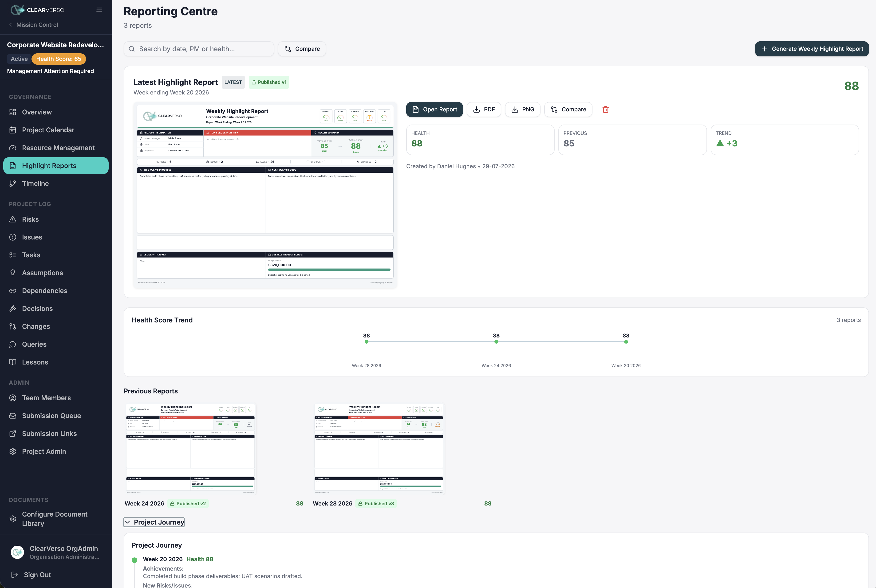Screen dimensions: 876x588
Task: Click the Changes branch icon
Action: click(x=13, y=326)
